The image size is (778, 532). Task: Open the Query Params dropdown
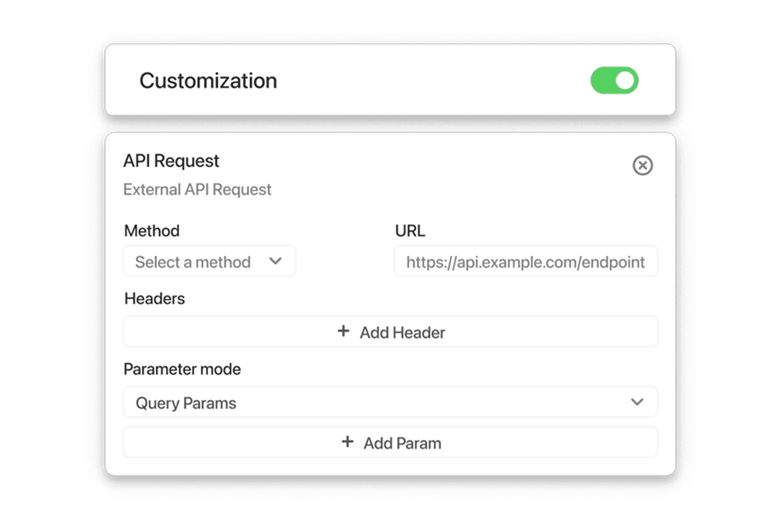click(390, 402)
